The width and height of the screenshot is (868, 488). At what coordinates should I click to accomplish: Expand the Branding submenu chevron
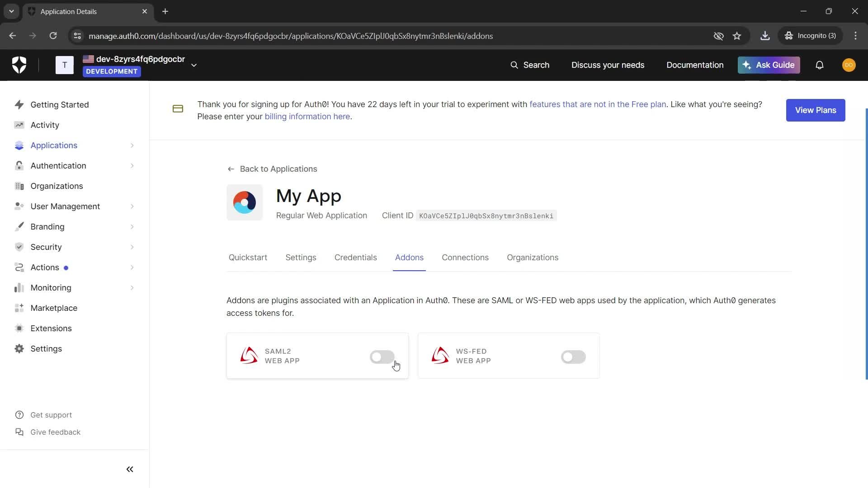coord(132,227)
